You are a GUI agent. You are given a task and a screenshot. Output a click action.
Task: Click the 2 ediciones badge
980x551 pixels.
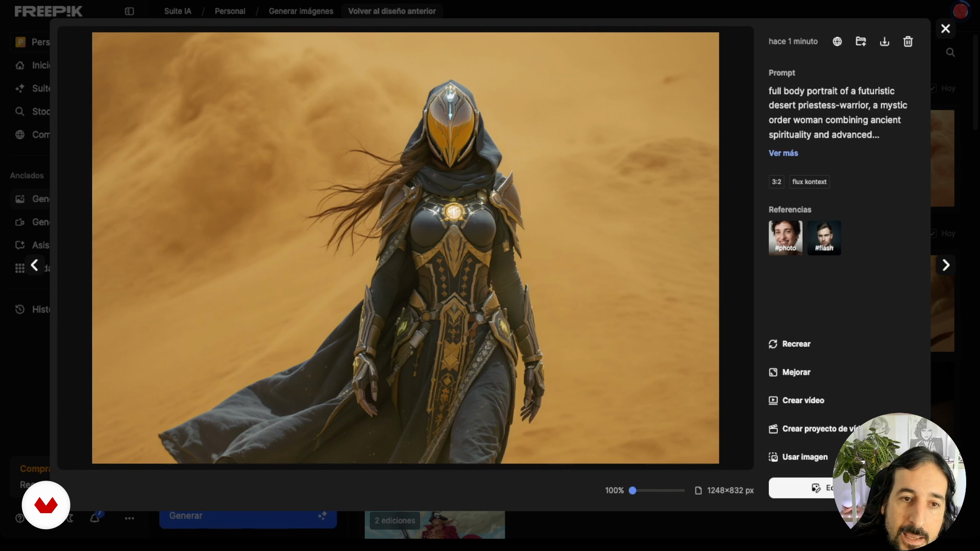(x=395, y=521)
